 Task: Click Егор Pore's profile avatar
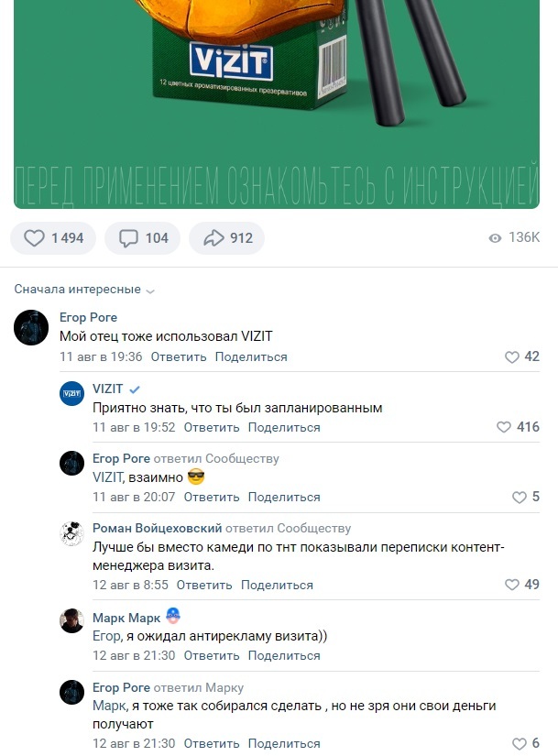pyautogui.click(x=31, y=328)
